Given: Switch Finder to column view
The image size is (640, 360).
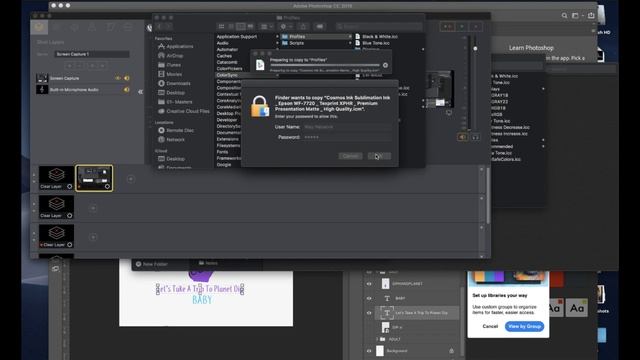Looking at the screenshot, I should 241,27.
